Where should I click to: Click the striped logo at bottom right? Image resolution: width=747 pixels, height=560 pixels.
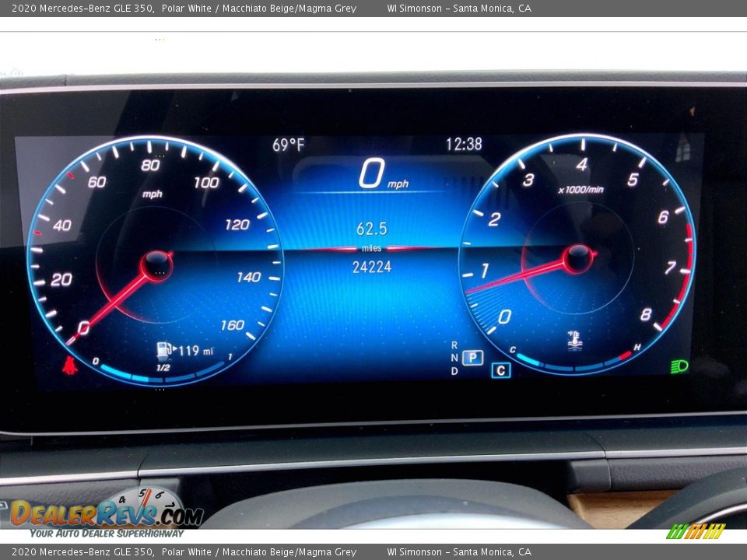696,531
